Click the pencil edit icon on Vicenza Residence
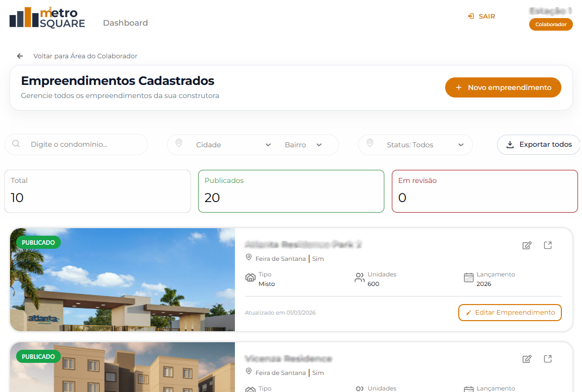The image size is (582, 392). pyautogui.click(x=527, y=359)
